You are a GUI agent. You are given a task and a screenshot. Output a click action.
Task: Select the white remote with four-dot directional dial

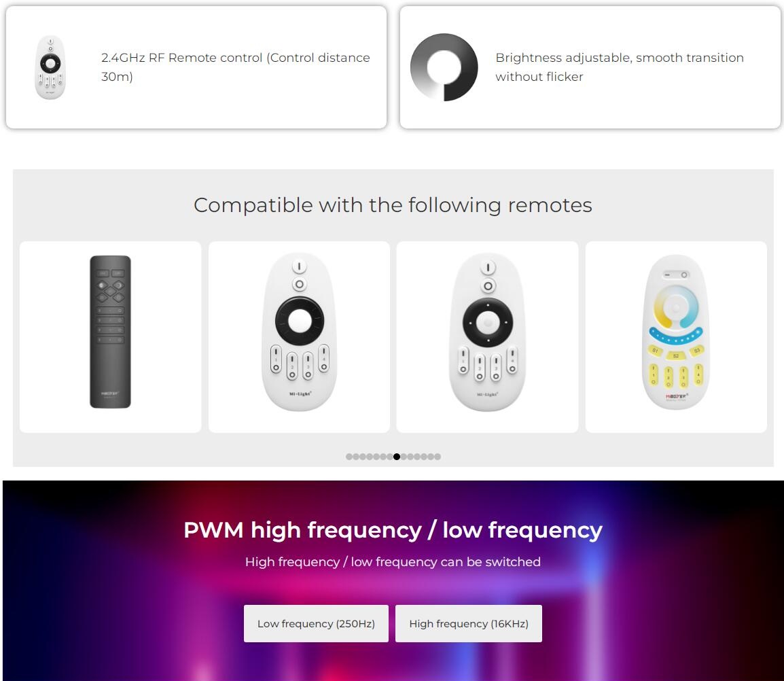coord(488,332)
